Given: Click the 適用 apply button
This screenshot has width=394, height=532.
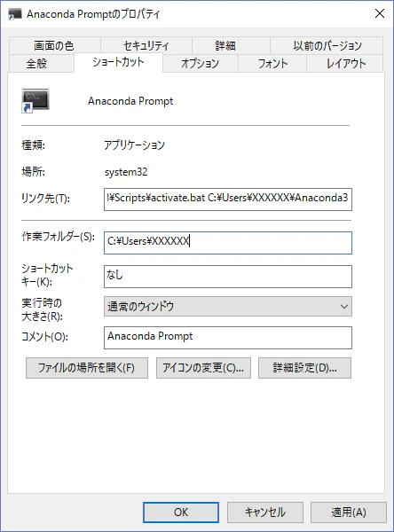Looking at the screenshot, I should click(x=349, y=512).
